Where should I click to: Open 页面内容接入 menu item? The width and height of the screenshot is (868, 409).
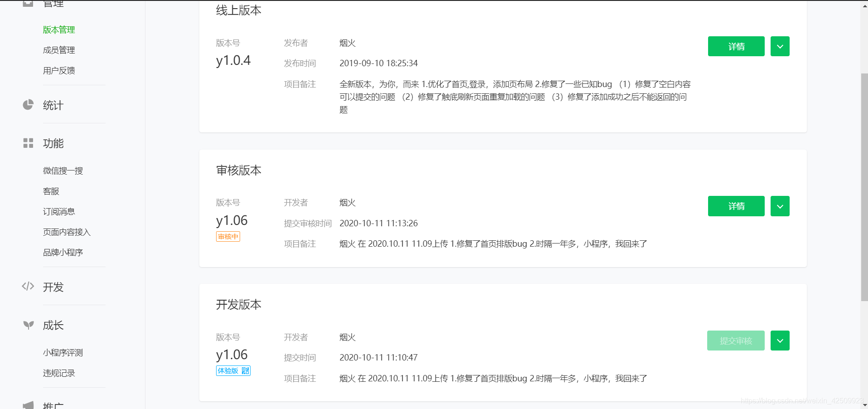(x=67, y=232)
